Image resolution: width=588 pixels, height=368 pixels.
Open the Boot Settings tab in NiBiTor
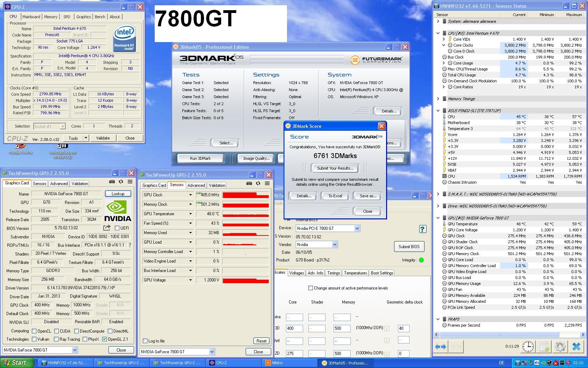pos(382,273)
